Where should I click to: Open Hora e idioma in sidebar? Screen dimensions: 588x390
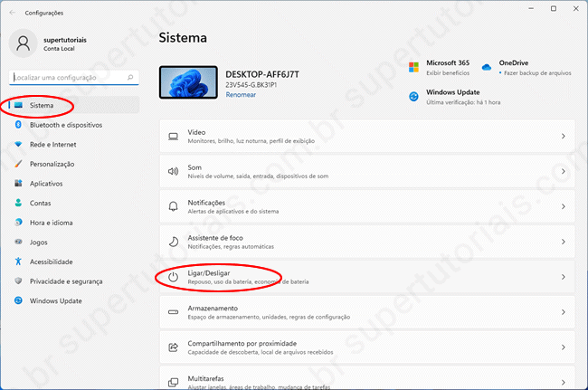[x=52, y=223]
